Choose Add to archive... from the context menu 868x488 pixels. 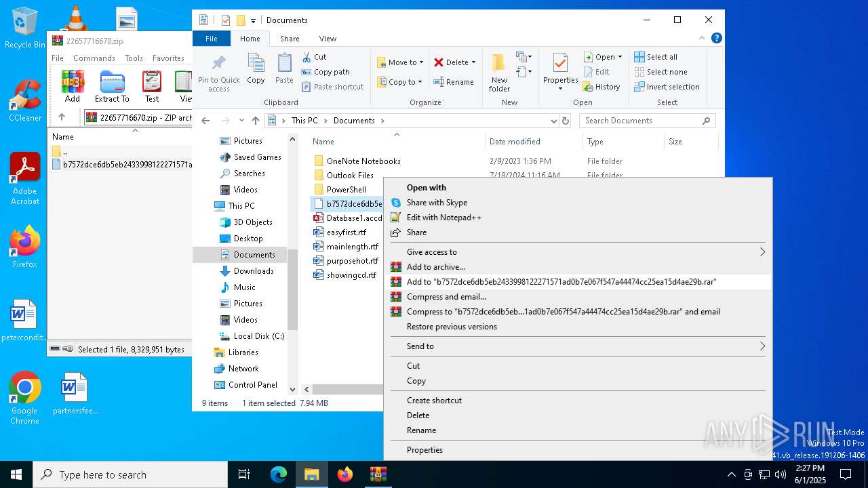point(578,267)
